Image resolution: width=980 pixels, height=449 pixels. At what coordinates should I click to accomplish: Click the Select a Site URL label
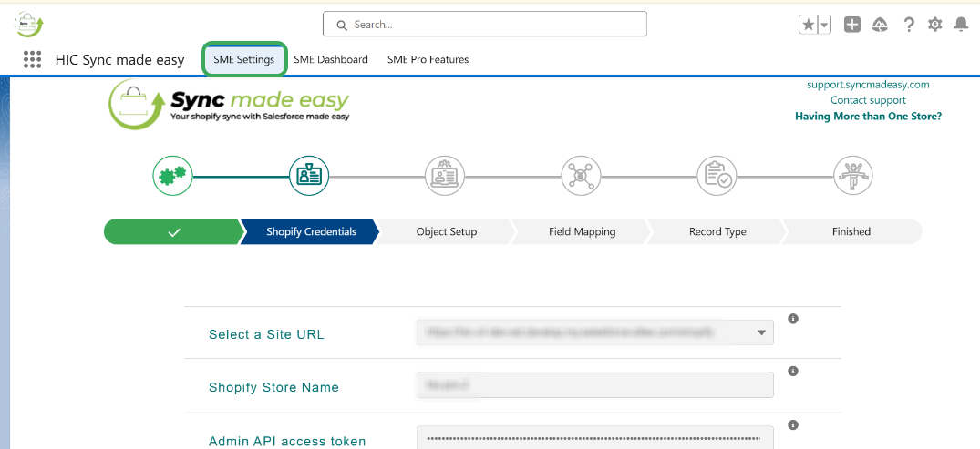(266, 334)
